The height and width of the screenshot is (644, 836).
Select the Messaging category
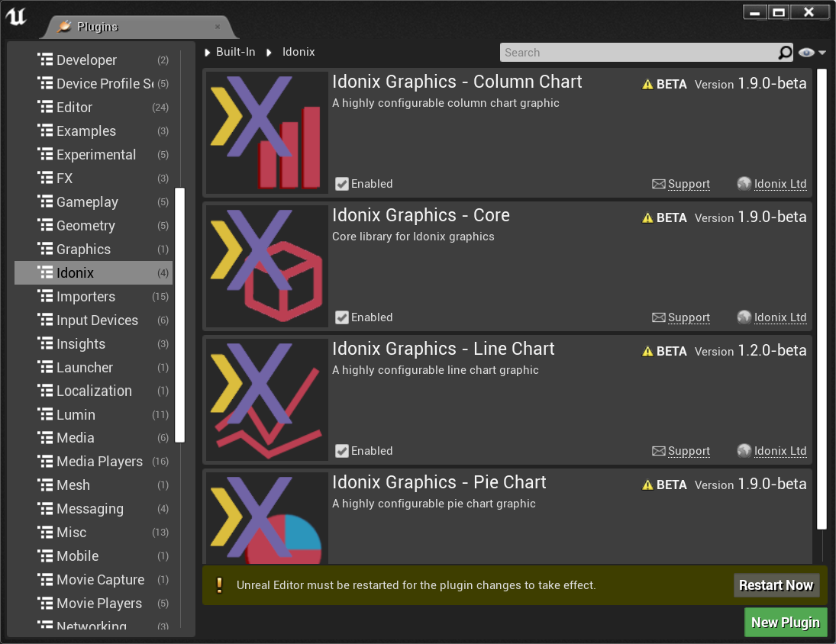[94, 509]
